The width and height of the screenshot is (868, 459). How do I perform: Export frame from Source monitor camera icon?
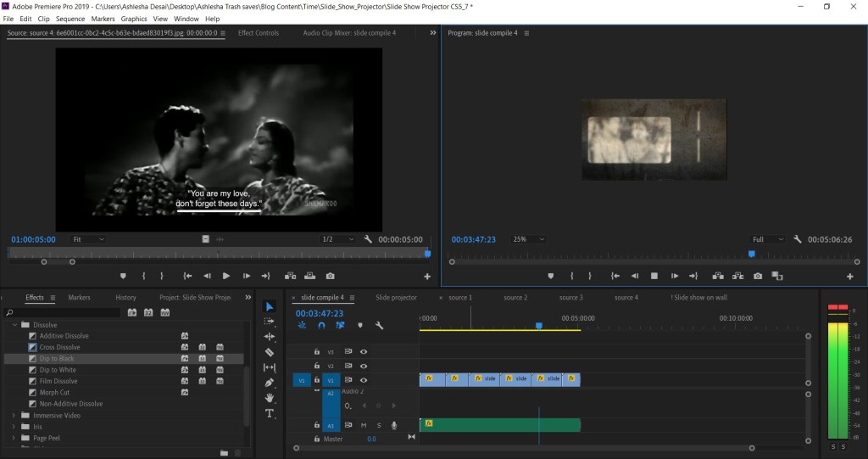click(330, 276)
